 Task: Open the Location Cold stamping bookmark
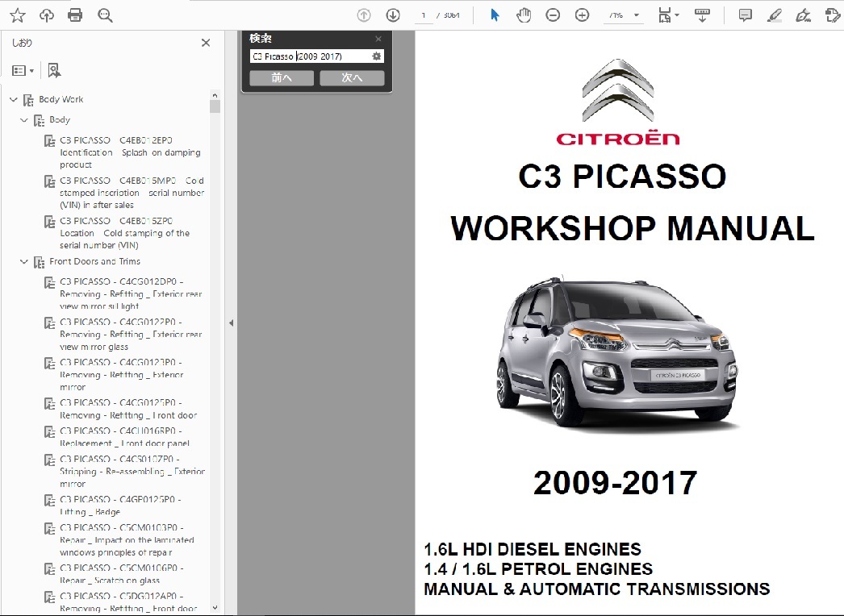coord(125,233)
